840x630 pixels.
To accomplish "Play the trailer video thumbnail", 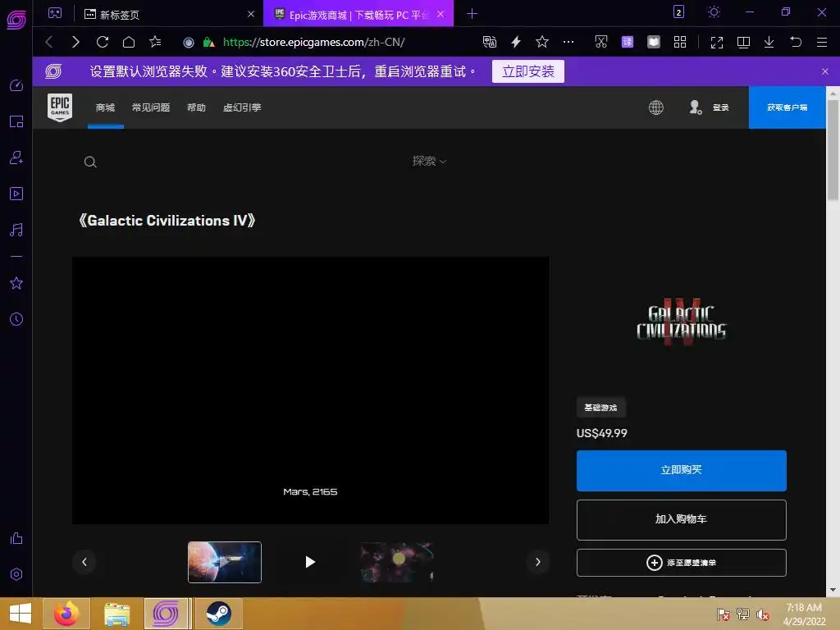I will point(310,562).
